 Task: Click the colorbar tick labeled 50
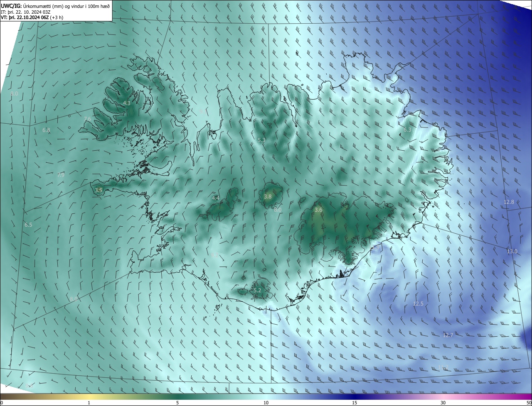click(529, 403)
